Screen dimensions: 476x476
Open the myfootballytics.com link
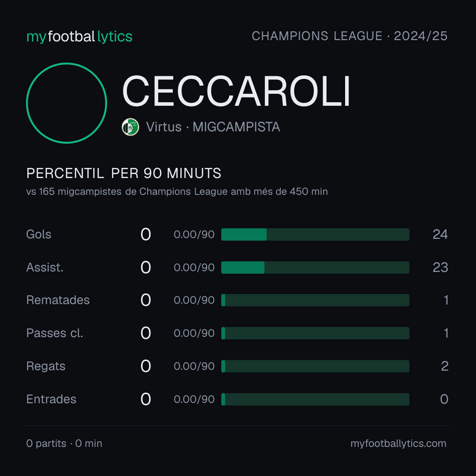pos(398,443)
